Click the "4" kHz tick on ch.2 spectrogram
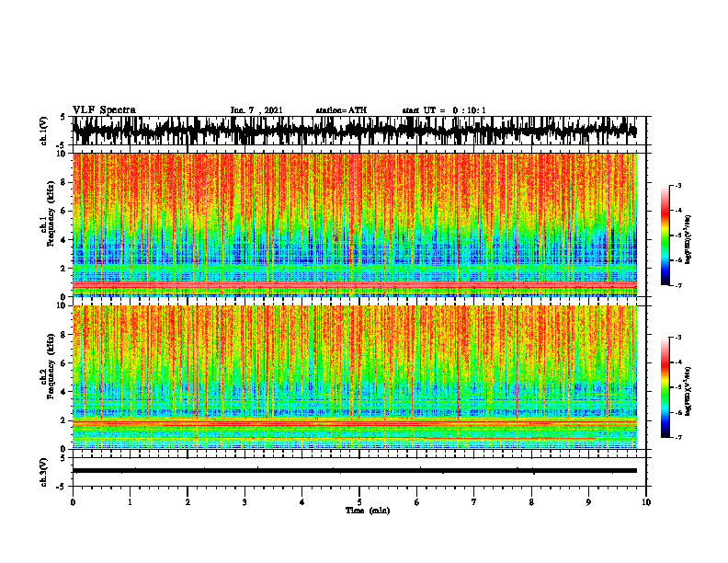This screenshot has width=728, height=563. [64, 392]
